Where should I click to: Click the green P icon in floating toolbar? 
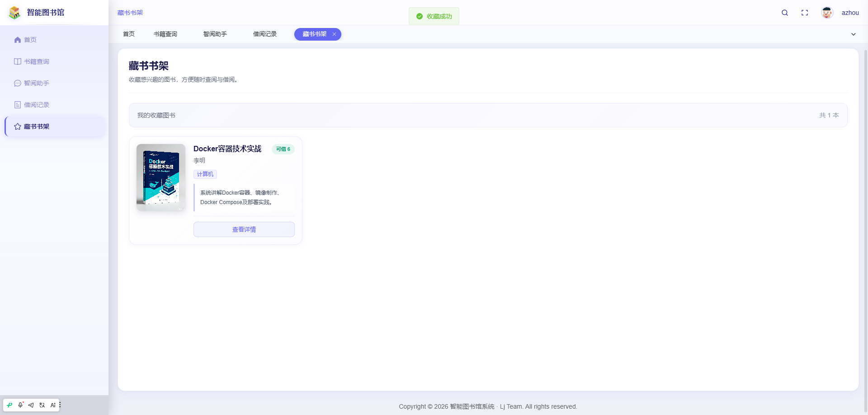coord(9,405)
